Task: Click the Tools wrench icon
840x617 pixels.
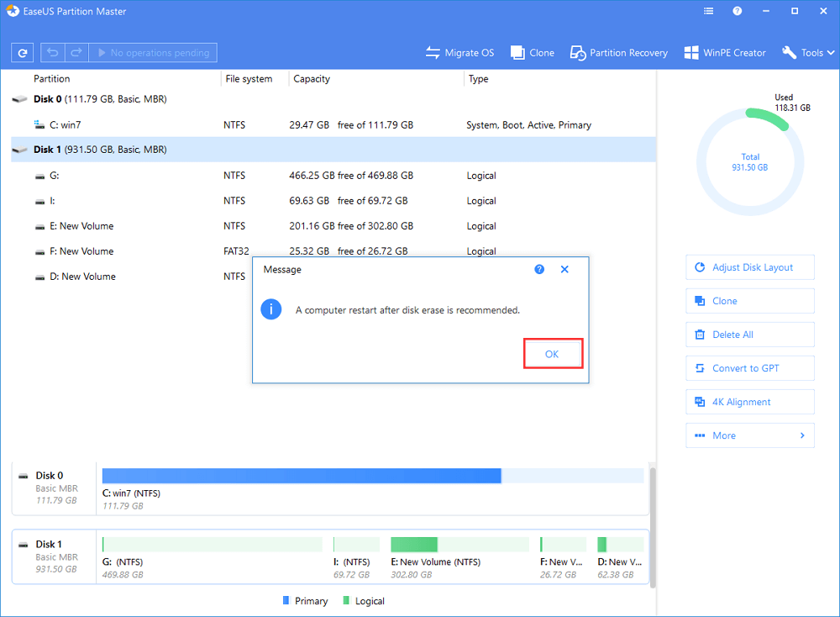Action: coord(789,52)
